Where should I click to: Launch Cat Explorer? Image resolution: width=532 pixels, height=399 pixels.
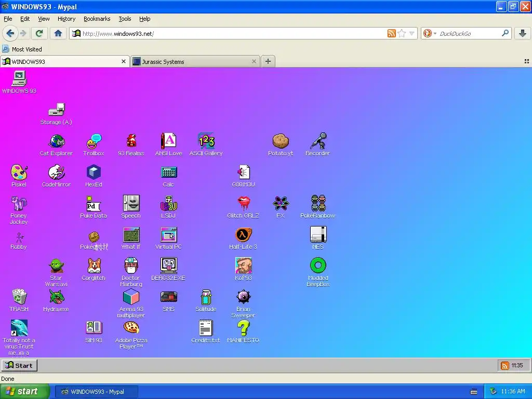pos(56,141)
